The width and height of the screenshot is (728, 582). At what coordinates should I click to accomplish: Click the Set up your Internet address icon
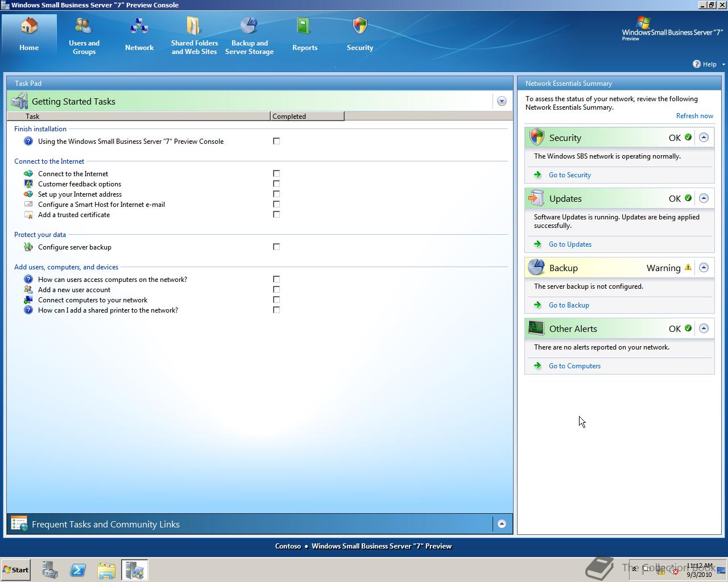pos(28,194)
